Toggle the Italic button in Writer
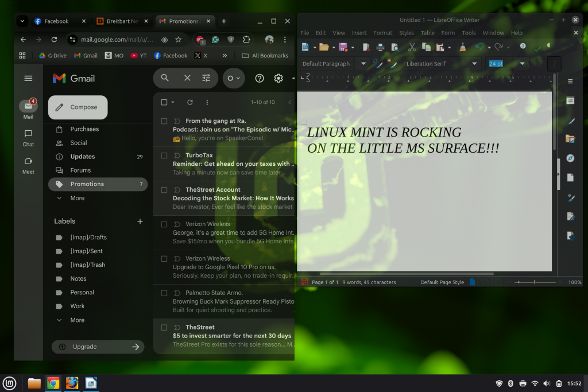Viewport: 588px width, 392px height. 554,64
